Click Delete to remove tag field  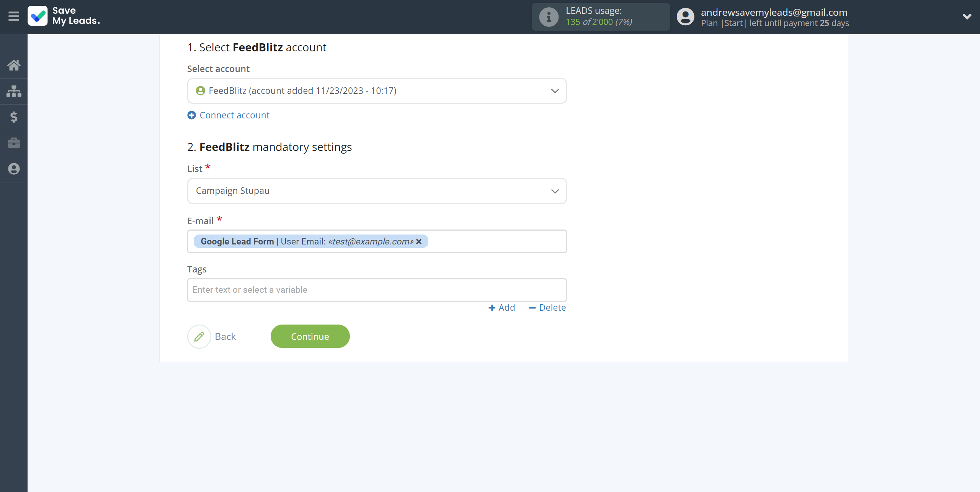click(x=547, y=308)
